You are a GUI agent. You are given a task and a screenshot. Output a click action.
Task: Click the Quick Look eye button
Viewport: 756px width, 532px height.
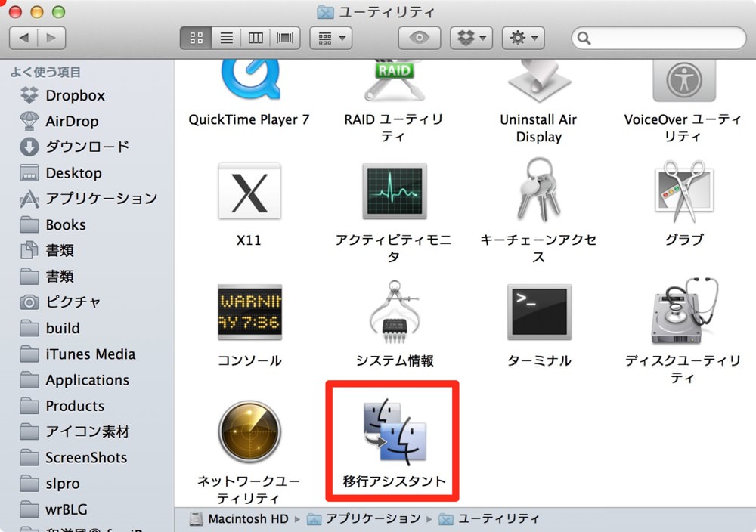[420, 38]
